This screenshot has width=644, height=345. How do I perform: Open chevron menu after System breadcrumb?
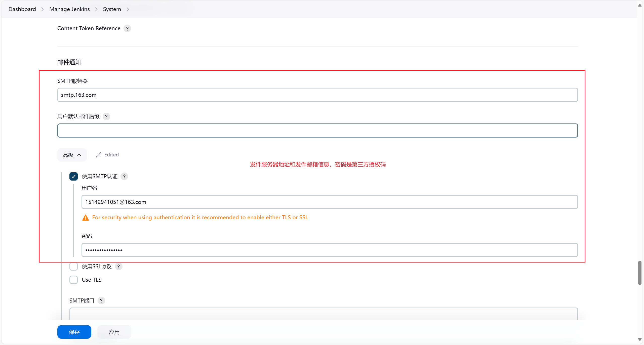click(128, 9)
